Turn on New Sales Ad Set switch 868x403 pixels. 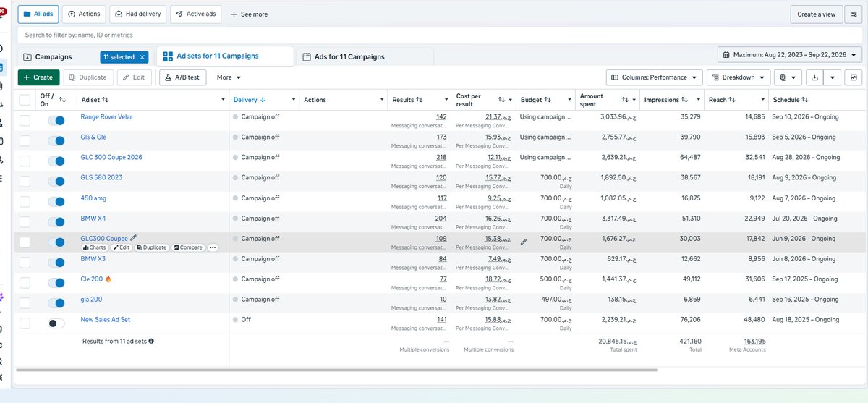pyautogui.click(x=56, y=323)
